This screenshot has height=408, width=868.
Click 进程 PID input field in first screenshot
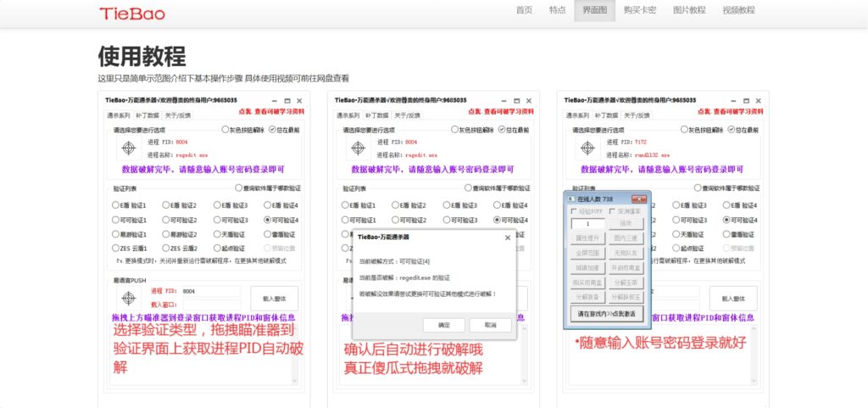[210, 291]
